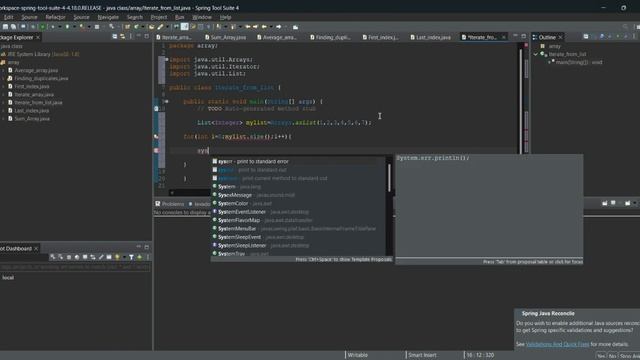This screenshot has height=360, width=640.
Task: Select Finding_duplicates.java in Package Explorer
Action: point(41,78)
